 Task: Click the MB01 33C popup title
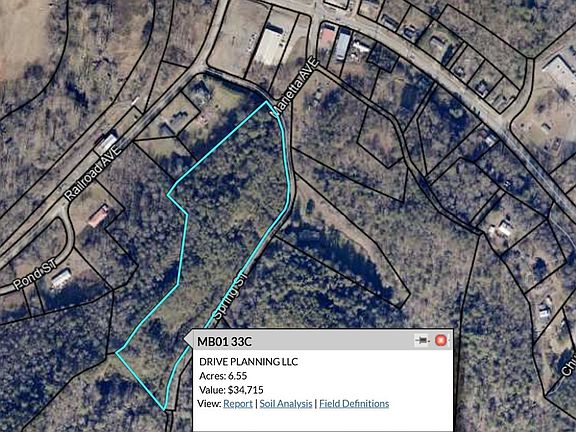point(224,342)
